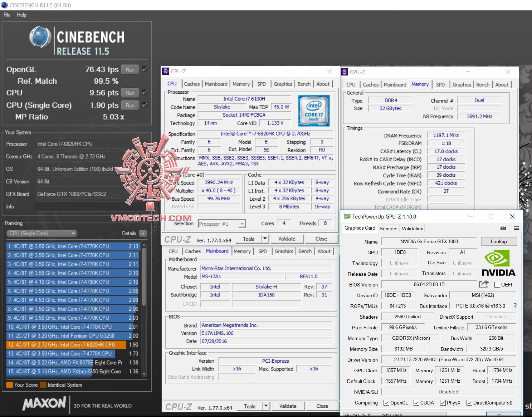The width and height of the screenshot is (532, 417).
Task: Select the Validation tab in GPU-Z
Action: [x=413, y=229]
